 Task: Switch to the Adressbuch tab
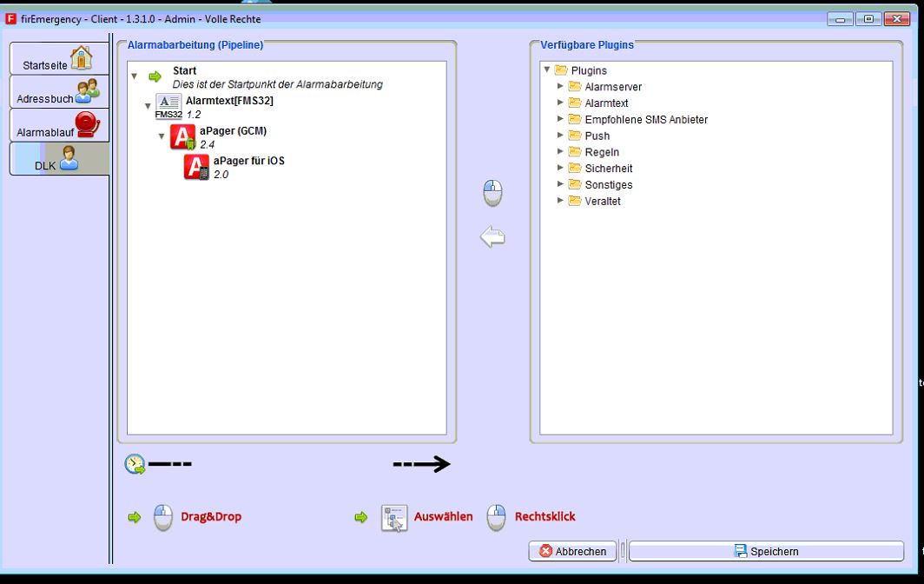(x=59, y=92)
